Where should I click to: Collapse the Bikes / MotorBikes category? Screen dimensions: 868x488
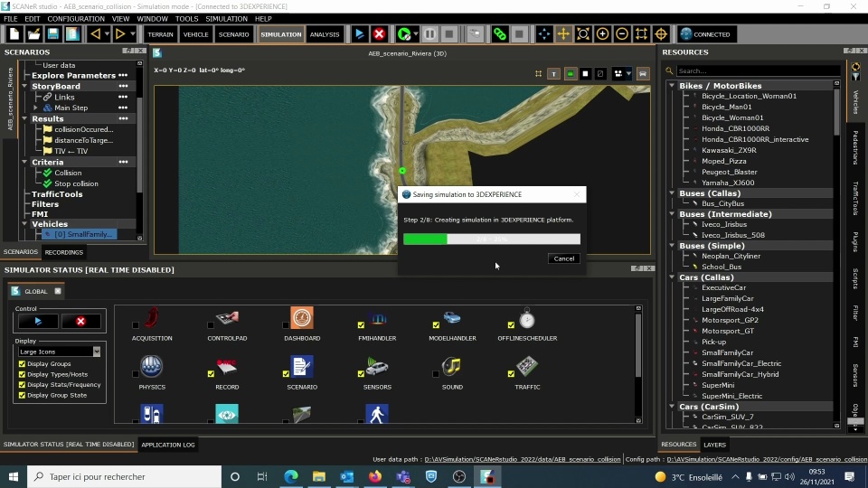click(x=672, y=86)
